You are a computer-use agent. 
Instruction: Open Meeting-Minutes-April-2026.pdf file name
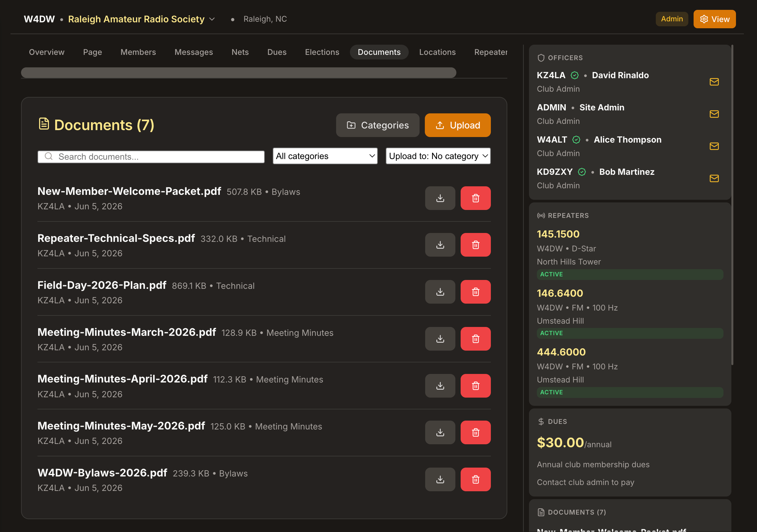click(x=122, y=379)
